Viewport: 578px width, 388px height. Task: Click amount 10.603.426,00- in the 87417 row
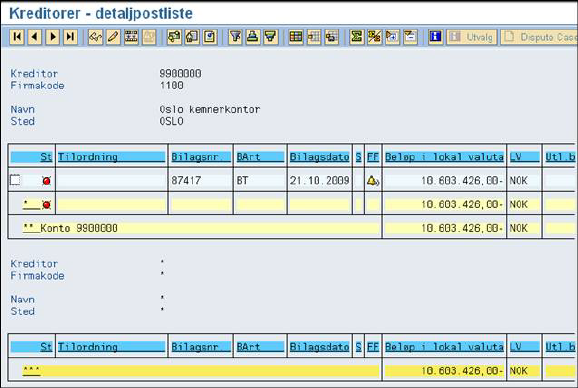462,181
